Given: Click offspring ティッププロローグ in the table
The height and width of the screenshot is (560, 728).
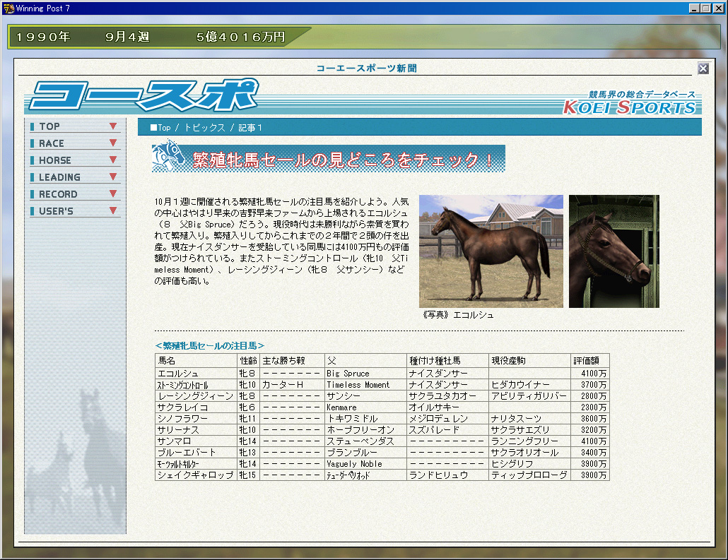Looking at the screenshot, I should coord(529,475).
